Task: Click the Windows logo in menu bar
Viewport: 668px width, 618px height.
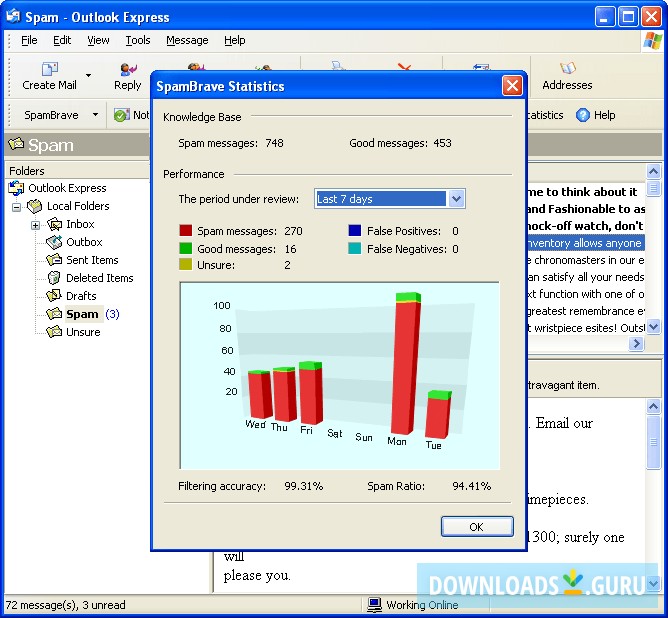Action: [652, 41]
